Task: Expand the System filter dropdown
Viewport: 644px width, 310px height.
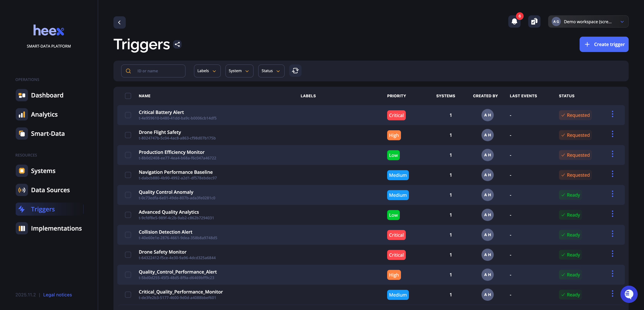Action: (239, 71)
